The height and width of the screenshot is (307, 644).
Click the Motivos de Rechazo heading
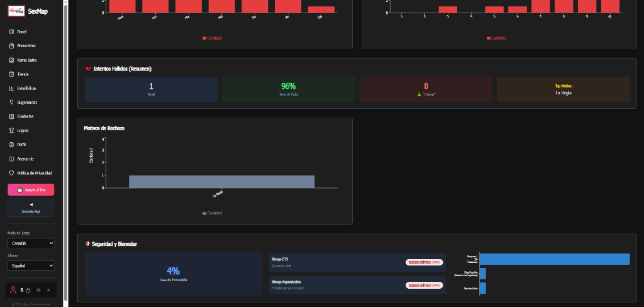[x=104, y=128]
